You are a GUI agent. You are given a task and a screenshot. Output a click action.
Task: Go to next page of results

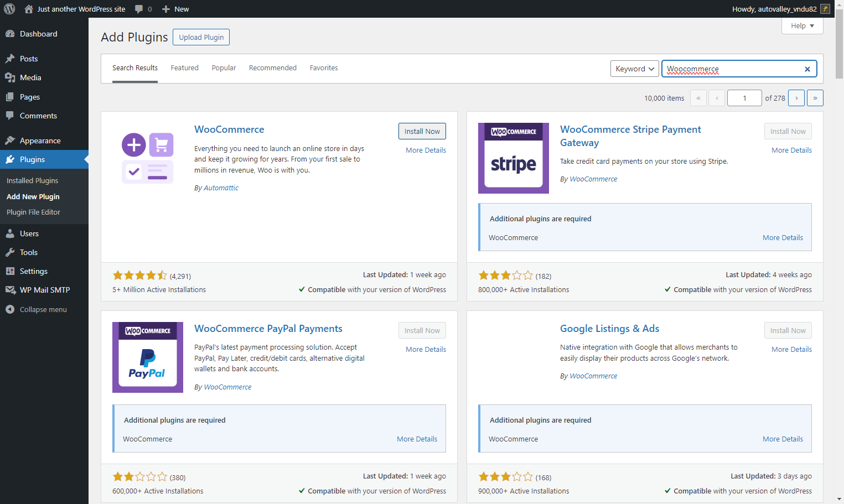click(x=796, y=98)
